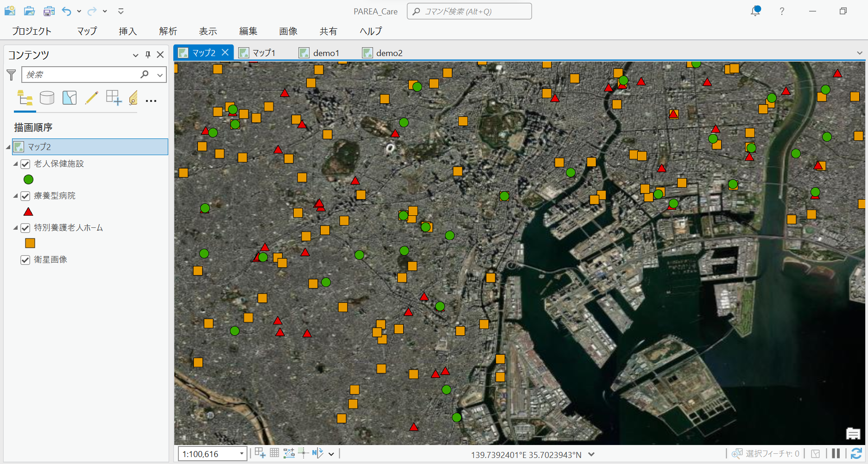Open the coordinate display dropdown
Screen dimensions: 868x464
click(x=591, y=454)
